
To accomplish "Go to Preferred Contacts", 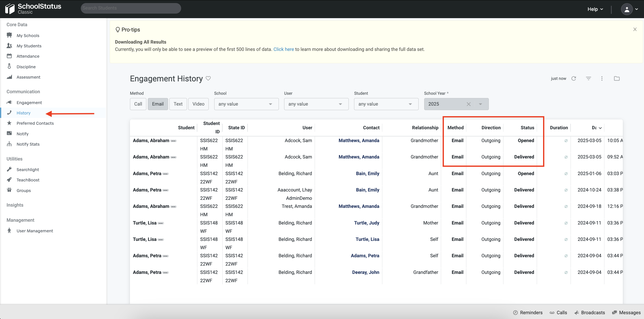I will tap(35, 123).
